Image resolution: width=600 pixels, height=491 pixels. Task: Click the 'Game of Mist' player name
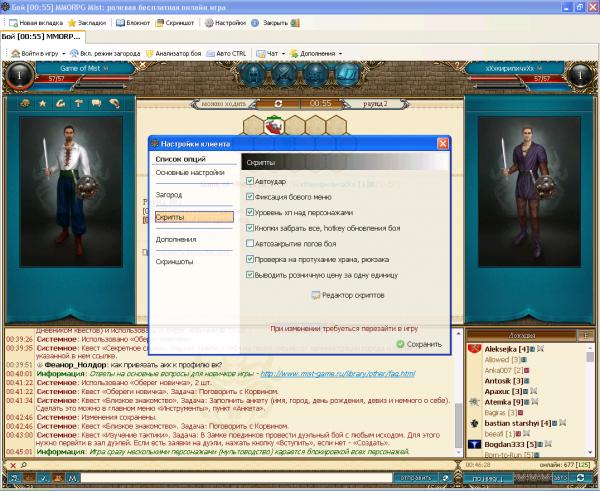(x=80, y=69)
